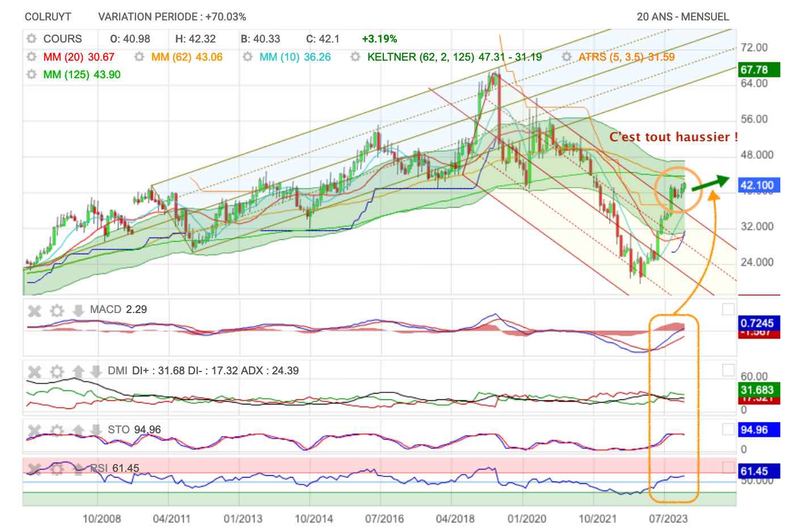Open DMI panel gear settings
Image resolution: width=786 pixels, height=532 pixels.
click(57, 372)
